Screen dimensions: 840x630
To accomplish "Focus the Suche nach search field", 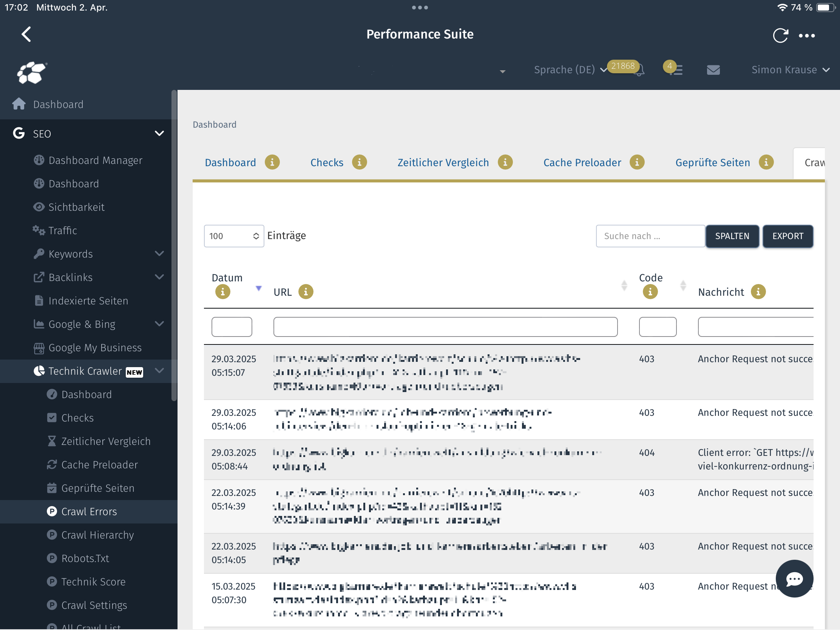I will coord(650,236).
